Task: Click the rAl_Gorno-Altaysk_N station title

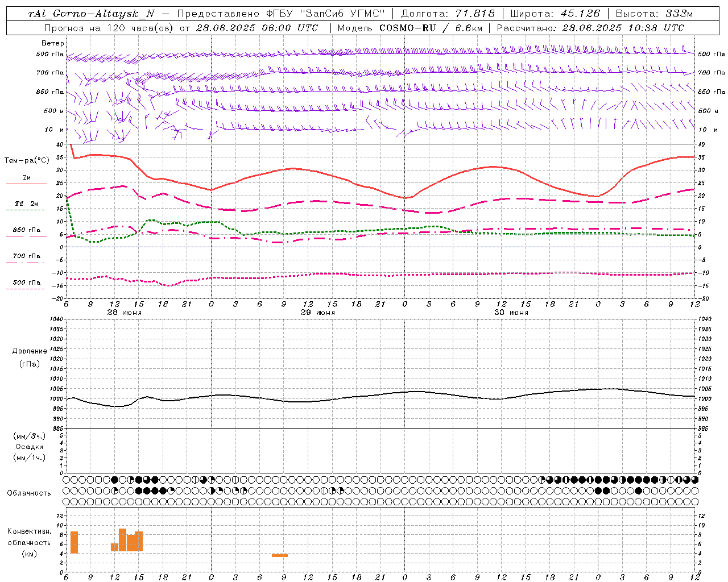Action: tap(92, 14)
